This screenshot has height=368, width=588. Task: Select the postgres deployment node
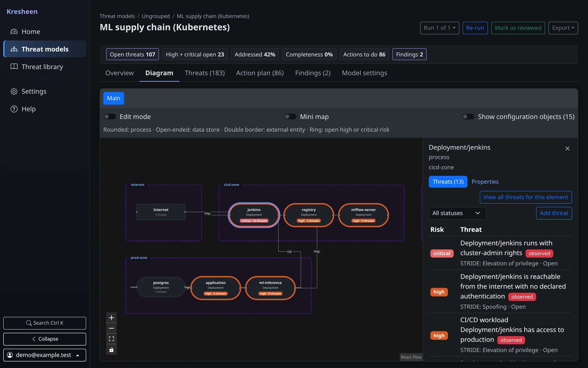point(161,287)
